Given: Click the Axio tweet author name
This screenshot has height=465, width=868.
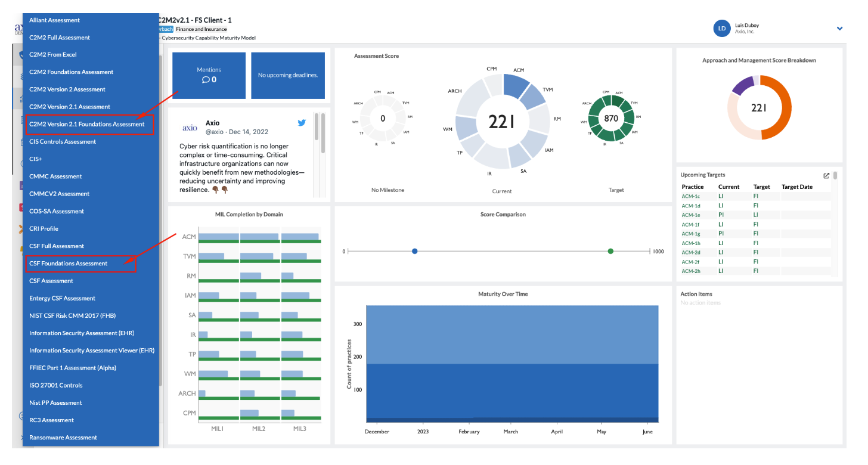Looking at the screenshot, I should click(213, 123).
